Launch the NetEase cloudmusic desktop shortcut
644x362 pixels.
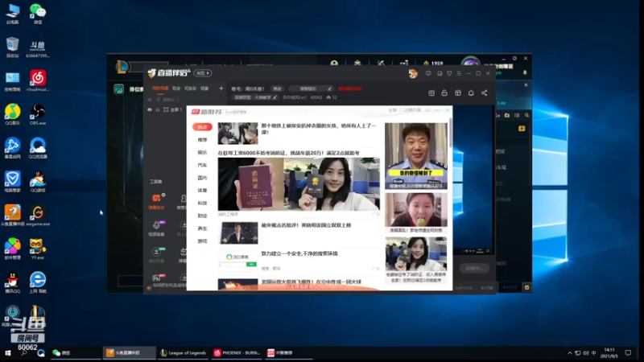(x=38, y=80)
